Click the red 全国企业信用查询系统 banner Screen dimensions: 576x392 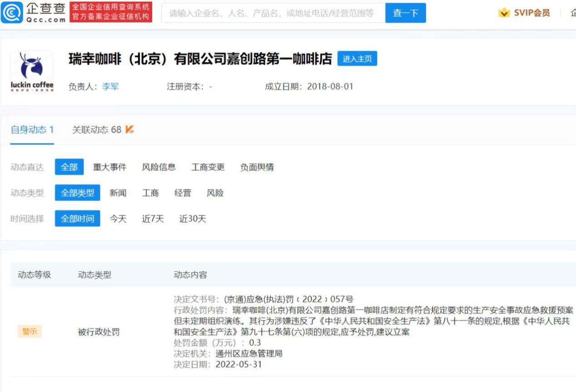tap(111, 12)
